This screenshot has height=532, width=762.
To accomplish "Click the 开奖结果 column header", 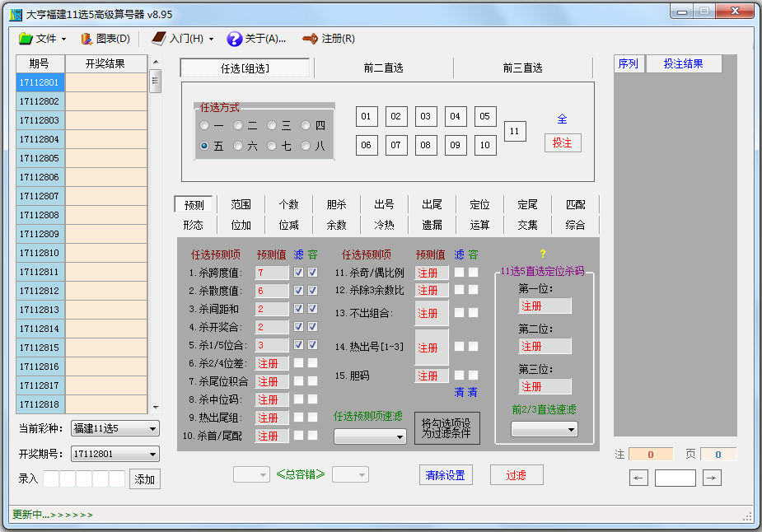I will pyautogui.click(x=105, y=63).
